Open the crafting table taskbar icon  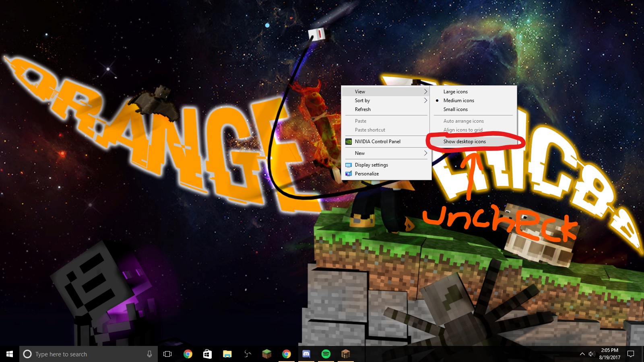click(346, 354)
